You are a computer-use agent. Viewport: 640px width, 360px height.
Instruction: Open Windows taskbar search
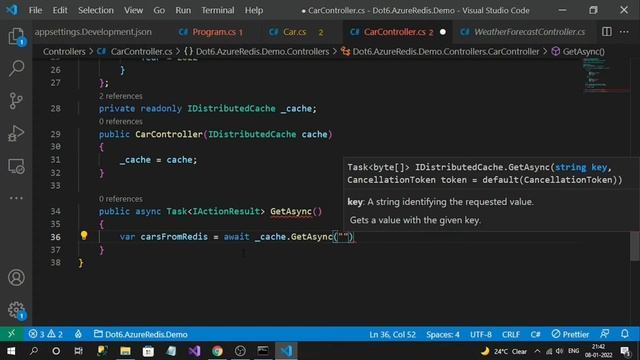click(34, 351)
